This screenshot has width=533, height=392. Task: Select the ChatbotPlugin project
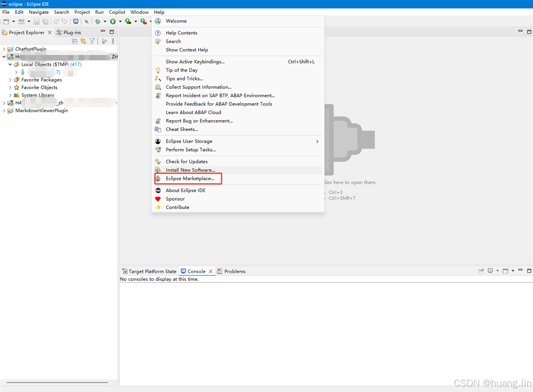click(30, 49)
